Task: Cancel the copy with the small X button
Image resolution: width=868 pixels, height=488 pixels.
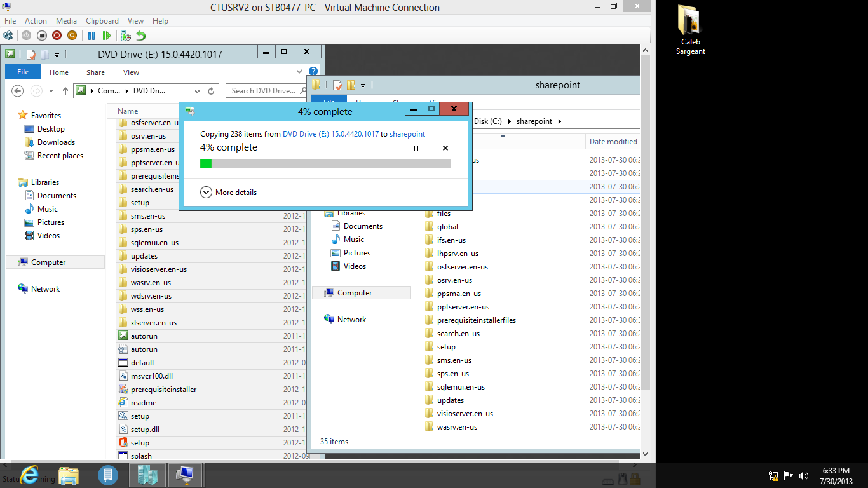Action: pos(445,148)
